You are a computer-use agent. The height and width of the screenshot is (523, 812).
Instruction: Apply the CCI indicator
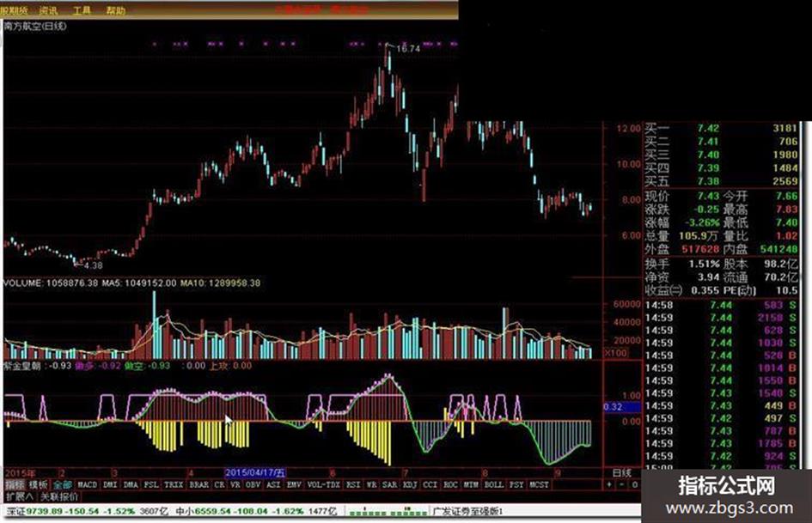[x=430, y=484]
